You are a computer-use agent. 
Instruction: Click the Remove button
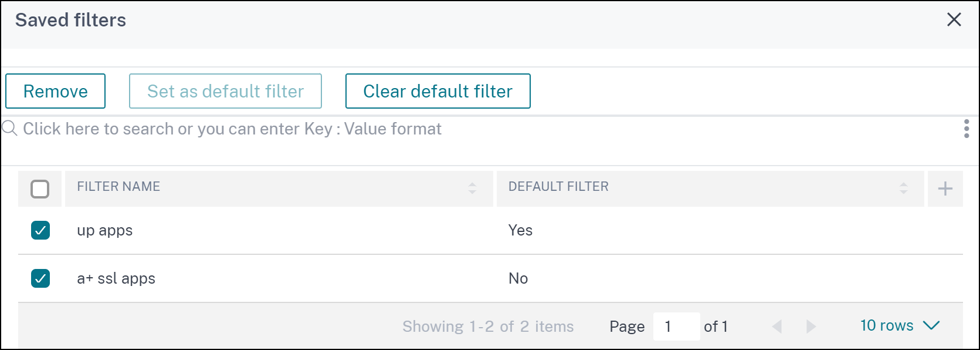pos(56,91)
